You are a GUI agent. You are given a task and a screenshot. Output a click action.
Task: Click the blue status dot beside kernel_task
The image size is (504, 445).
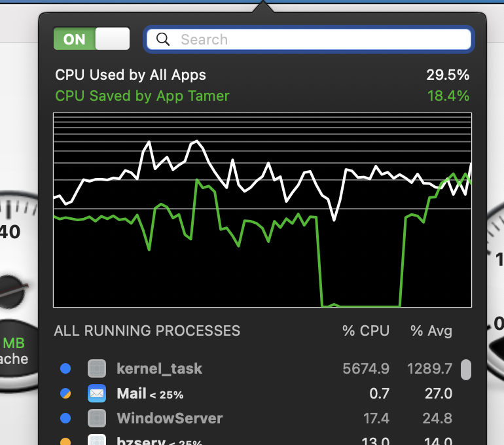(65, 368)
